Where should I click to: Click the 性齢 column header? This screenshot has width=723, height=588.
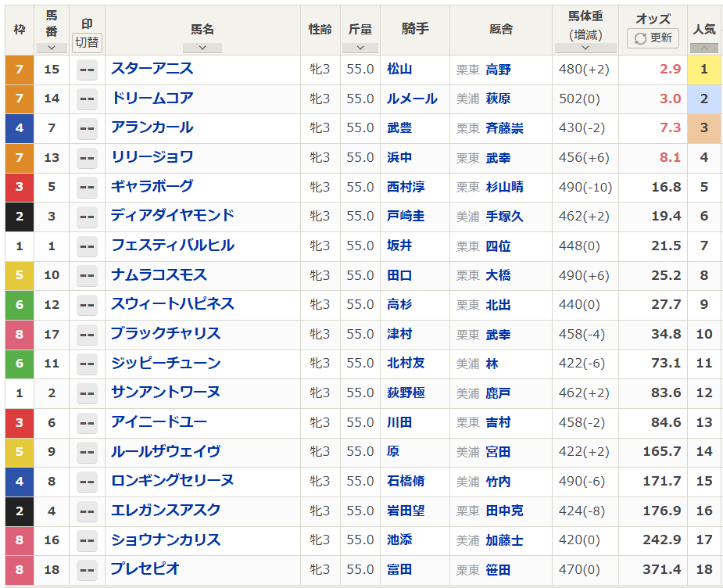[x=320, y=30]
